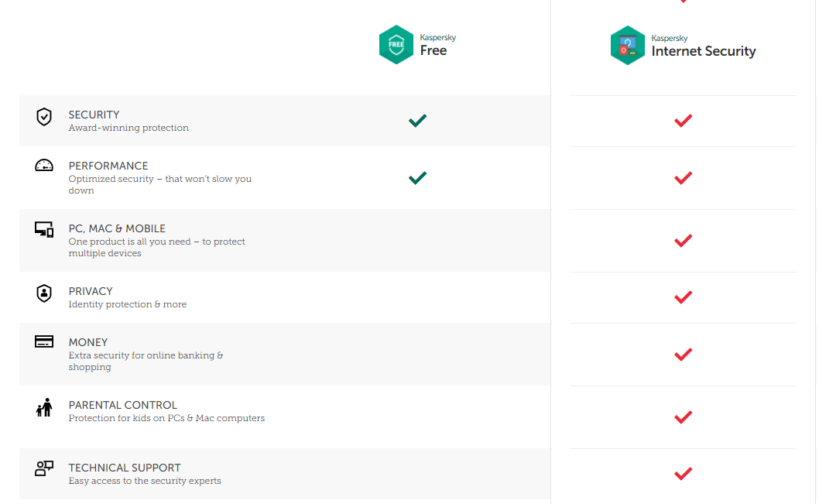Click the Privacy identity shield icon
Image resolution: width=819 pixels, height=504 pixels.
[44, 293]
